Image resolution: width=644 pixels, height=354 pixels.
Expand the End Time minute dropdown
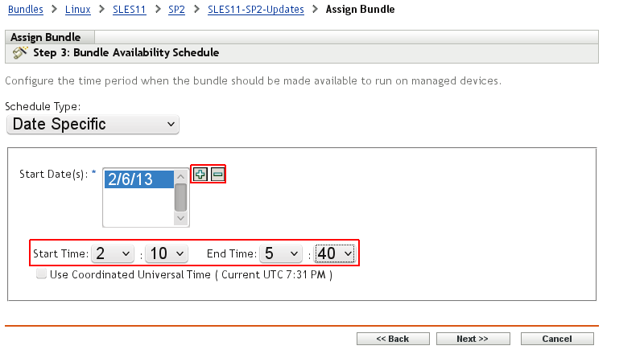(x=335, y=253)
